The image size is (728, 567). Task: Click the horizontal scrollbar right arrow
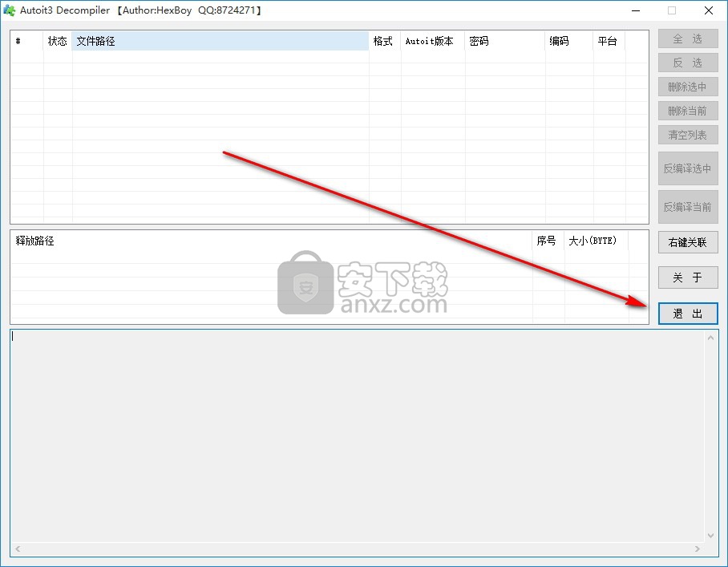click(698, 549)
